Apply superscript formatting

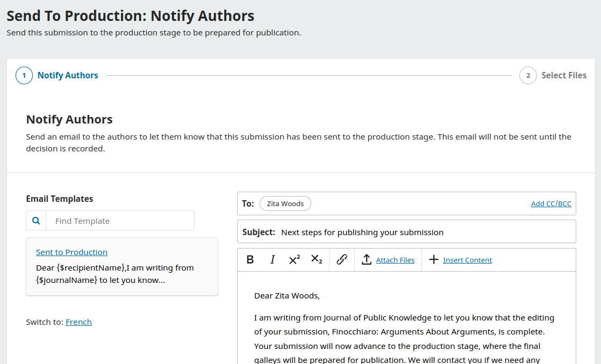294,260
